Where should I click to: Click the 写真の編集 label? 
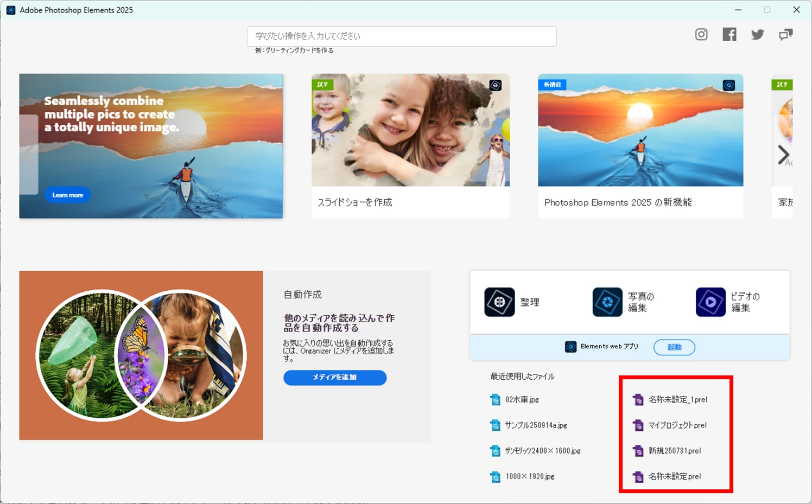(641, 302)
